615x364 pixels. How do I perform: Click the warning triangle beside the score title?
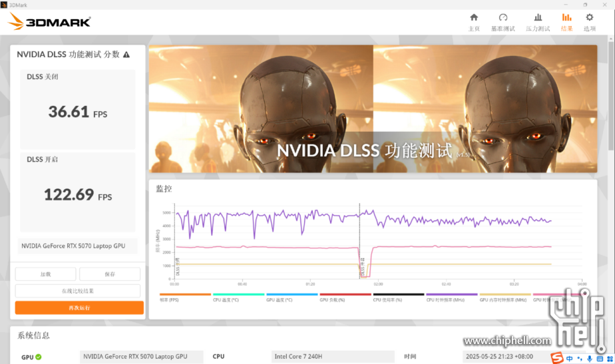126,55
